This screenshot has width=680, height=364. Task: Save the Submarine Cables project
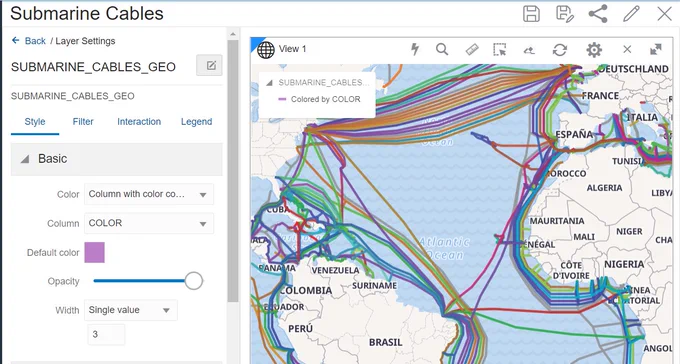click(531, 14)
